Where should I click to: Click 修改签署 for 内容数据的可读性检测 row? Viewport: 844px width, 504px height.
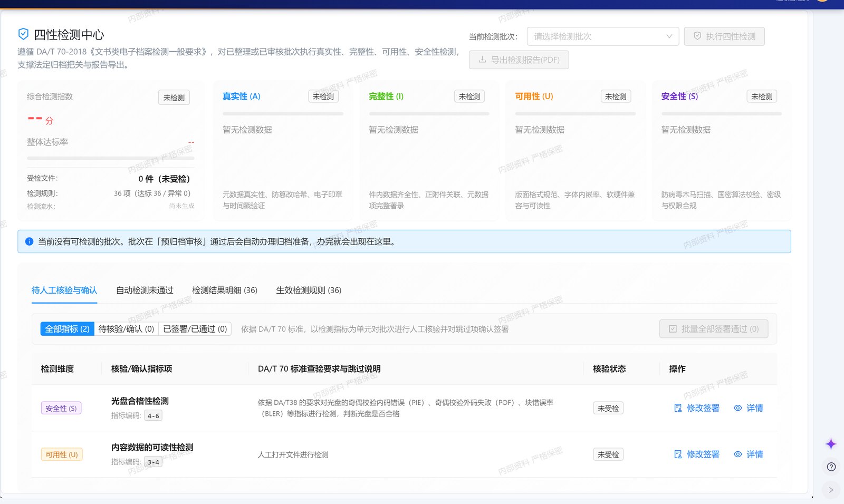697,454
